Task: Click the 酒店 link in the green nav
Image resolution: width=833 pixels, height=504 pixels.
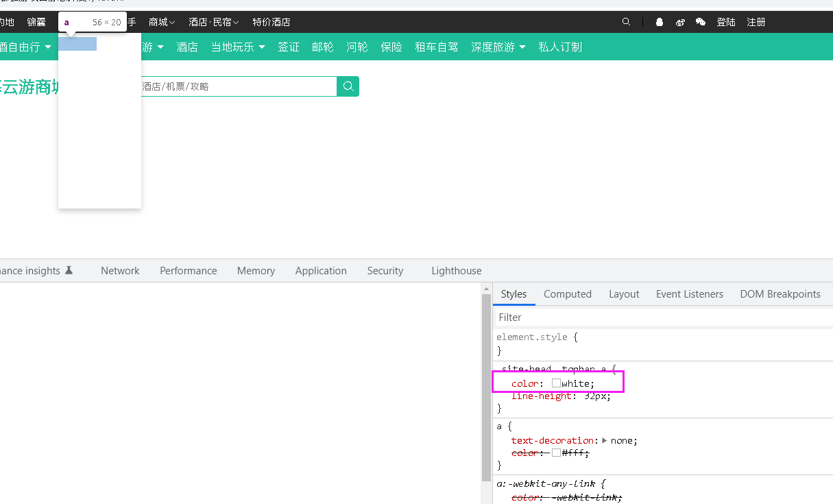Action: [187, 47]
